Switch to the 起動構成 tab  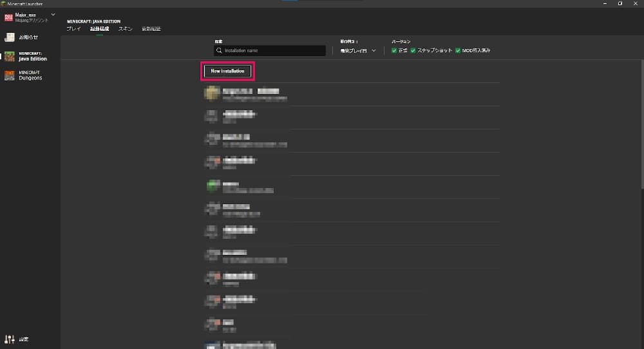point(99,29)
